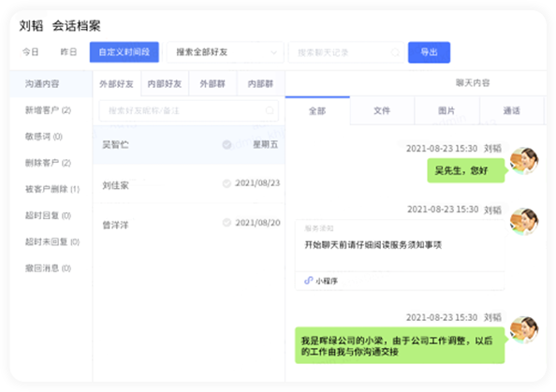The width and height of the screenshot is (556, 392).
Task: Click the 小程序 link icon in message card
Action: [x=309, y=281]
